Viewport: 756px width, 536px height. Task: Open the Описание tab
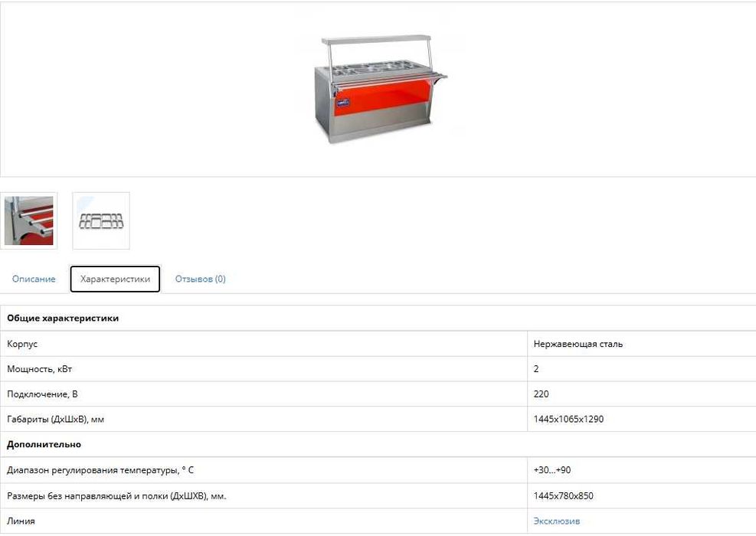tap(34, 279)
